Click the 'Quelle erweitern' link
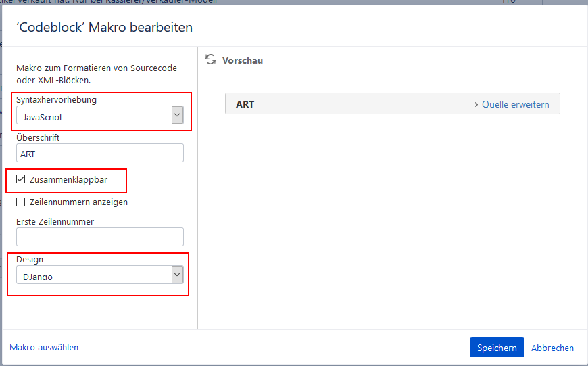The width and height of the screenshot is (588, 366). click(x=515, y=104)
